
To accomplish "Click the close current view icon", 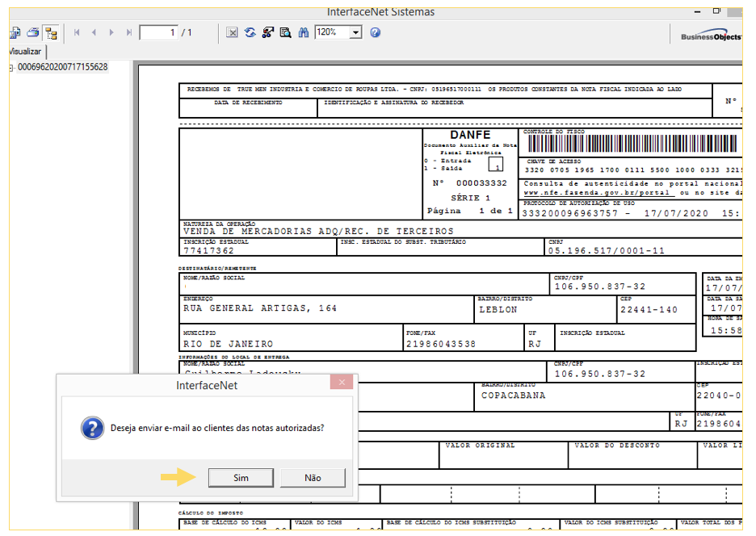I will [232, 33].
